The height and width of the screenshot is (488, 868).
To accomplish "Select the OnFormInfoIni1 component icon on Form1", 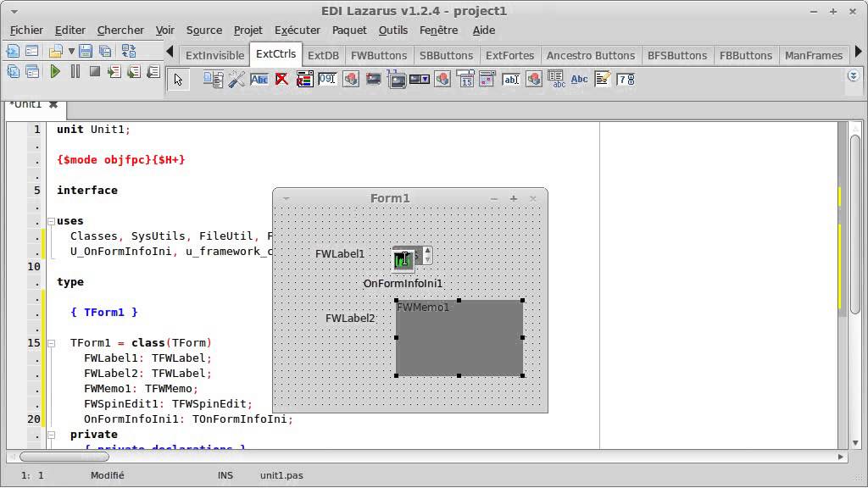I will (x=403, y=259).
